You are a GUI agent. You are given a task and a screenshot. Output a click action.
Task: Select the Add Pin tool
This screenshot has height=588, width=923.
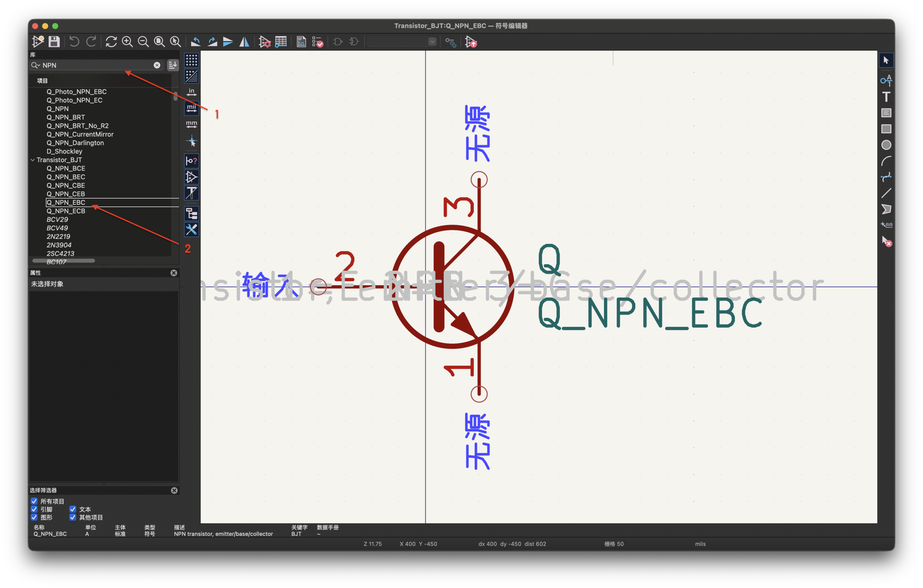tap(886, 80)
